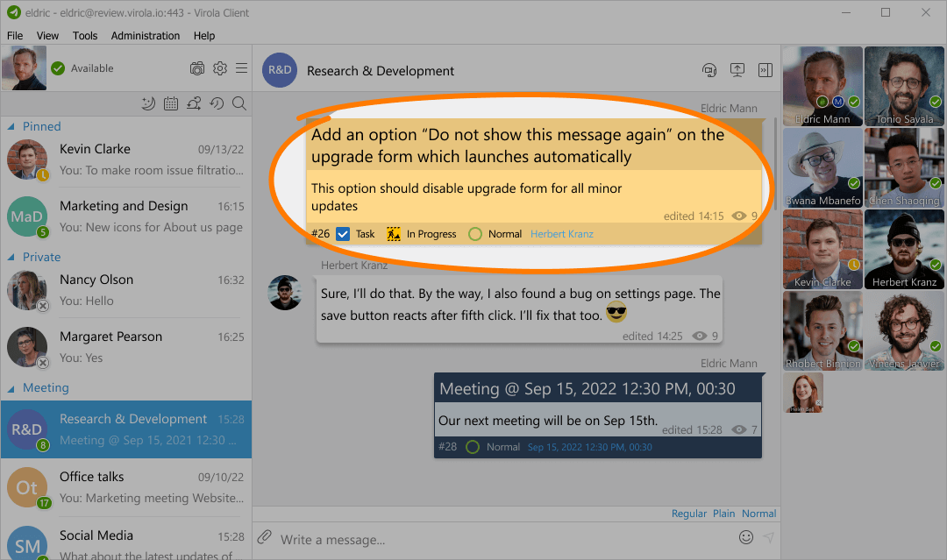Screen dimensions: 947x560
Task: Click the Normal priority indicator on message #28
Action: (x=473, y=447)
